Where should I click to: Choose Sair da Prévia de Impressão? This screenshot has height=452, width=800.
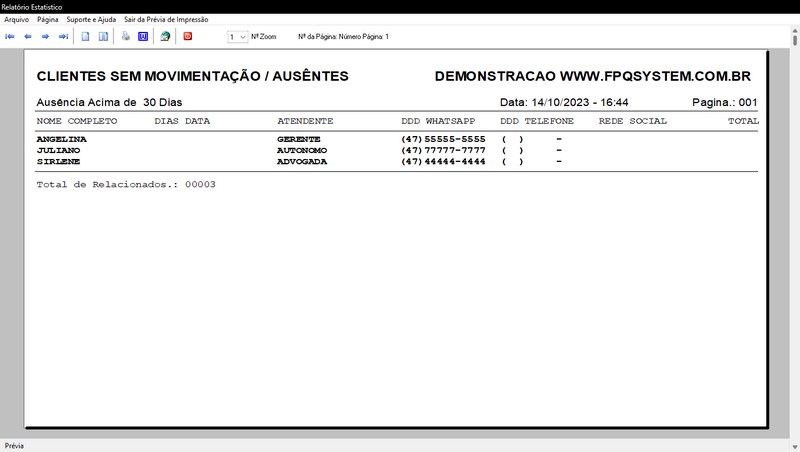[x=166, y=19]
